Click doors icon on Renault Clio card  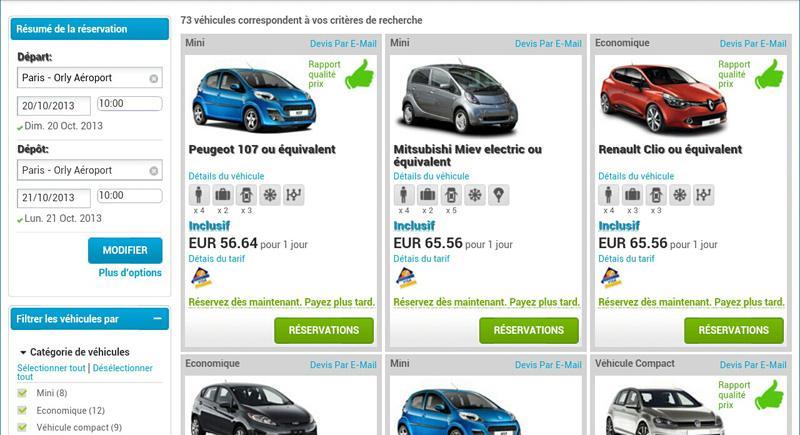[x=656, y=195]
